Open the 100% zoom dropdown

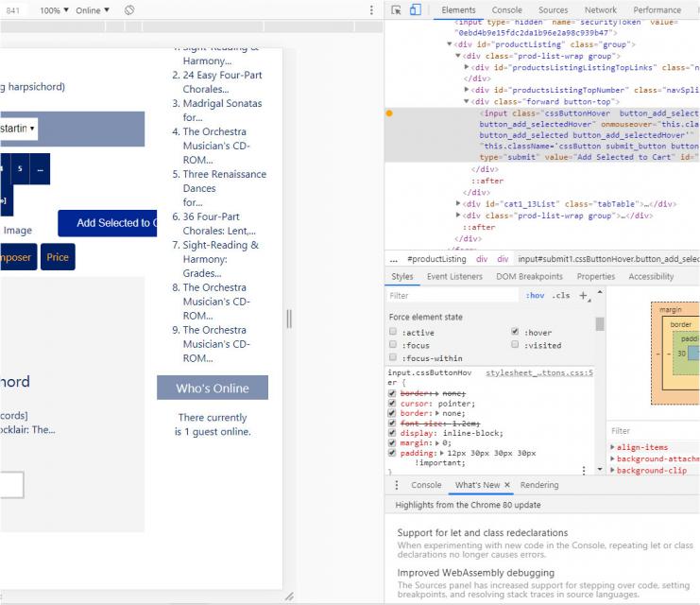54,9
